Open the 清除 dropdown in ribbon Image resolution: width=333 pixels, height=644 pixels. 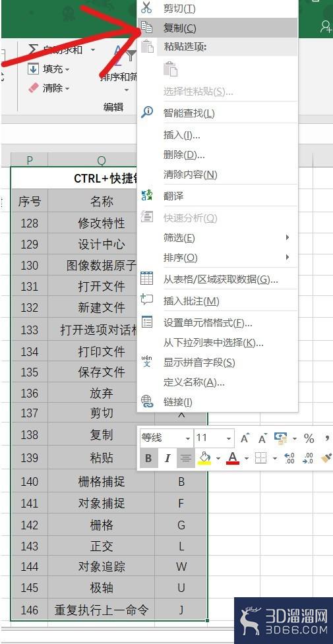point(67,88)
